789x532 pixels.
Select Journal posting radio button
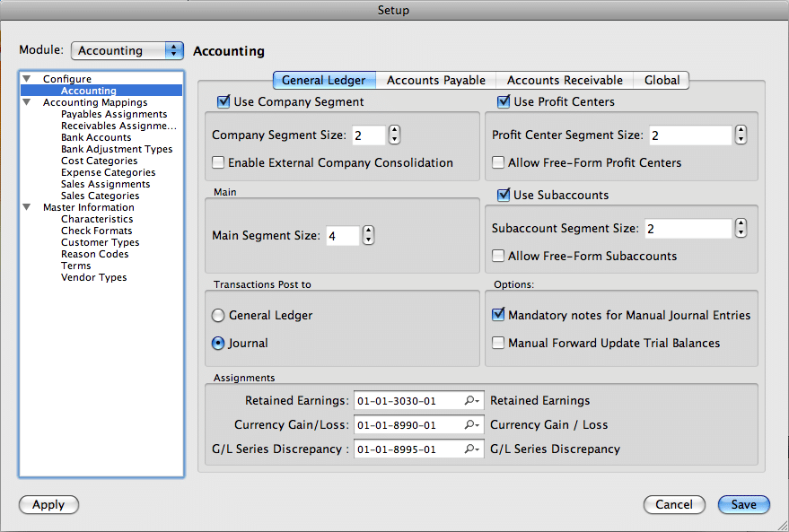(218, 343)
